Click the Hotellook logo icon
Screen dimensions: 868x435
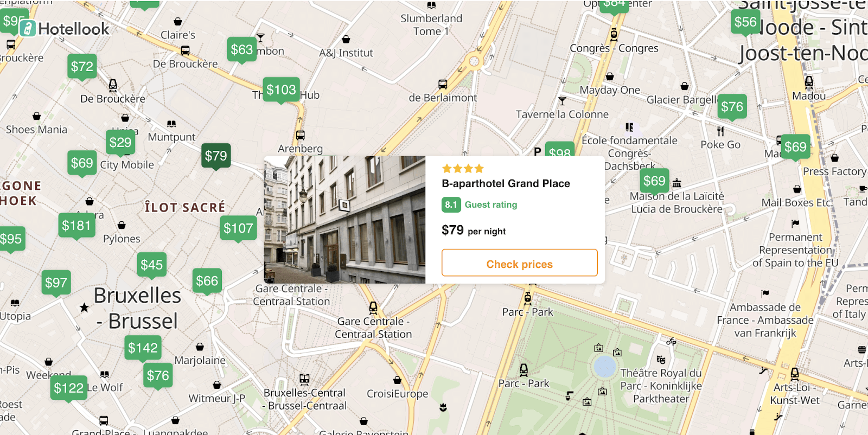point(28,28)
